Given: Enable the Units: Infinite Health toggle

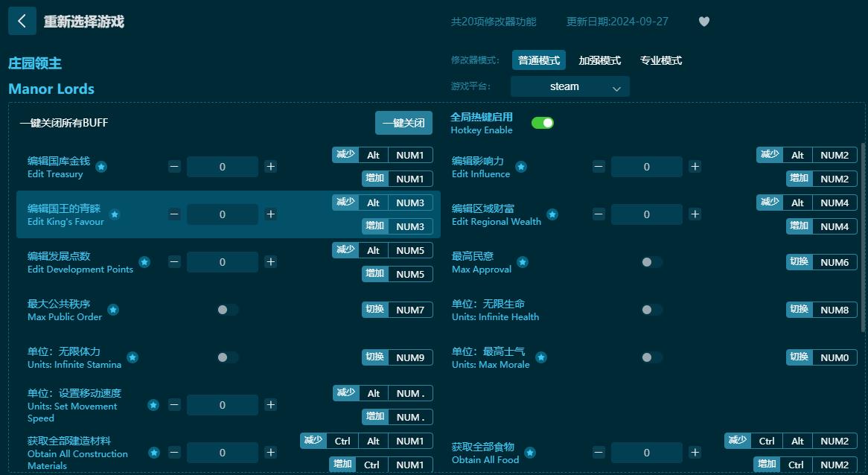Looking at the screenshot, I should tap(652, 310).
